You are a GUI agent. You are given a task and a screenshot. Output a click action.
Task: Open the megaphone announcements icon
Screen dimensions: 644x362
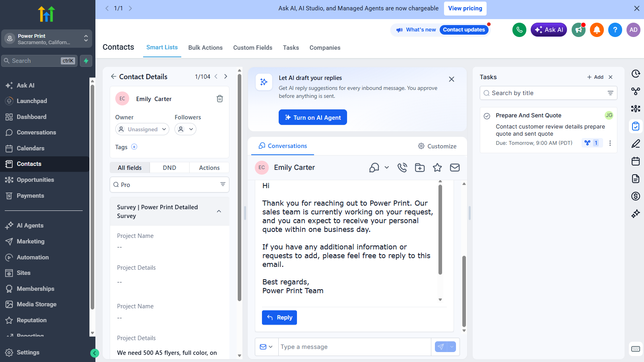579,30
